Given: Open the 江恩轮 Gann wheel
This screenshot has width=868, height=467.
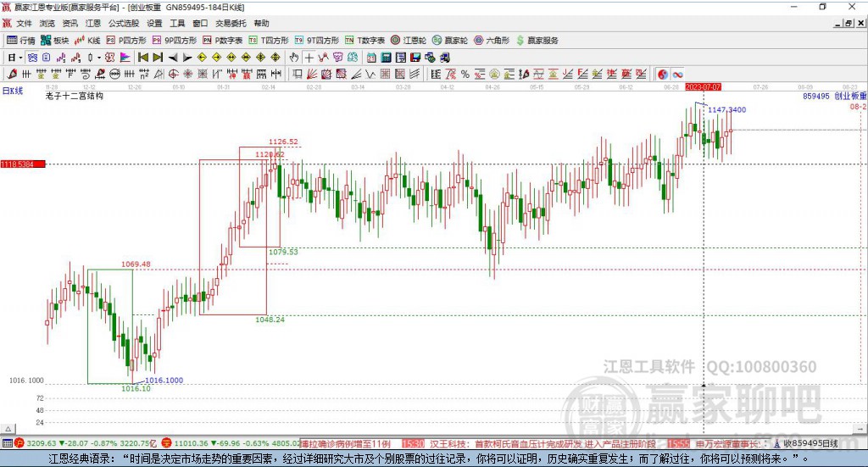Looking at the screenshot, I should (x=409, y=41).
